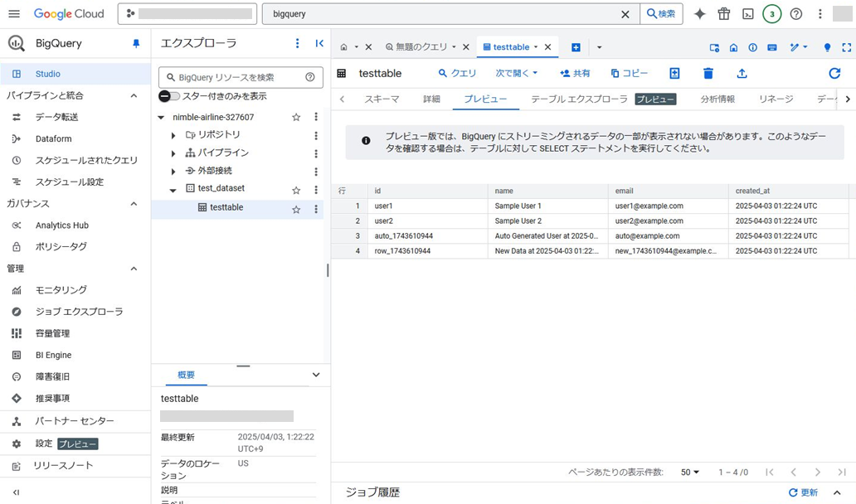Star the test_dataset dataset

click(296, 190)
